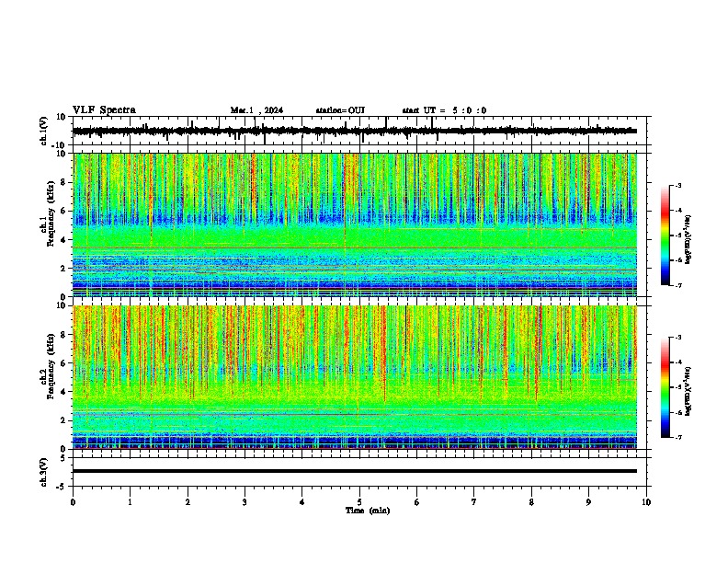Click tick label '8' on the Time axis

tap(531, 502)
